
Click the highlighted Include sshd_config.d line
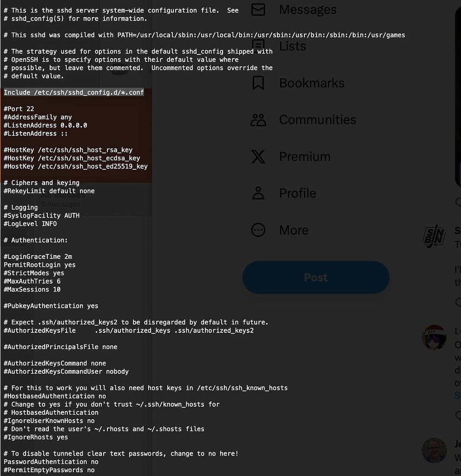[x=74, y=93]
